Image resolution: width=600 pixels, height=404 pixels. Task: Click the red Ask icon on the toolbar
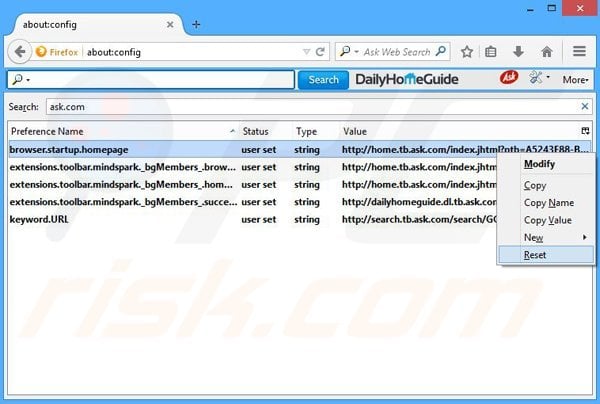point(509,78)
